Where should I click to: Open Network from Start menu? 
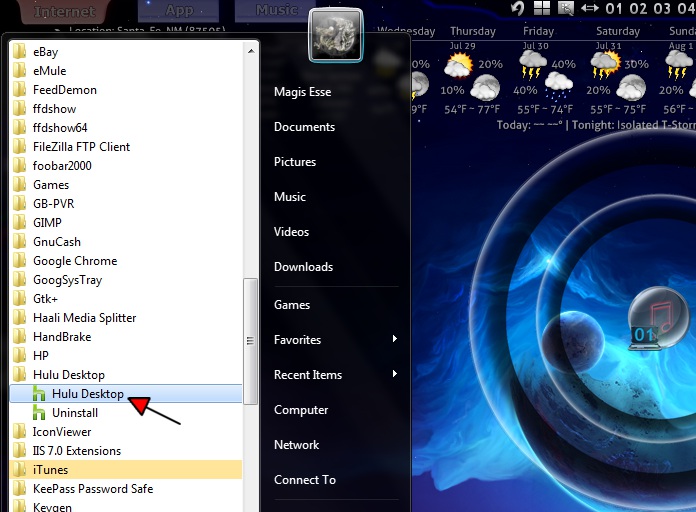297,445
